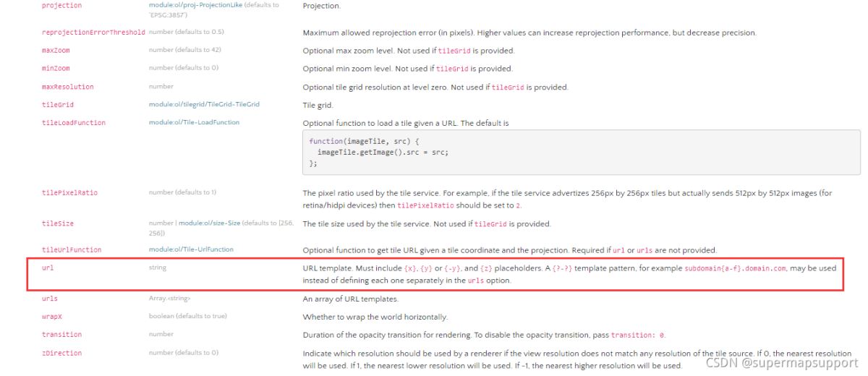The height and width of the screenshot is (376, 868).
Task: Click the maxZoom option name
Action: coord(56,51)
